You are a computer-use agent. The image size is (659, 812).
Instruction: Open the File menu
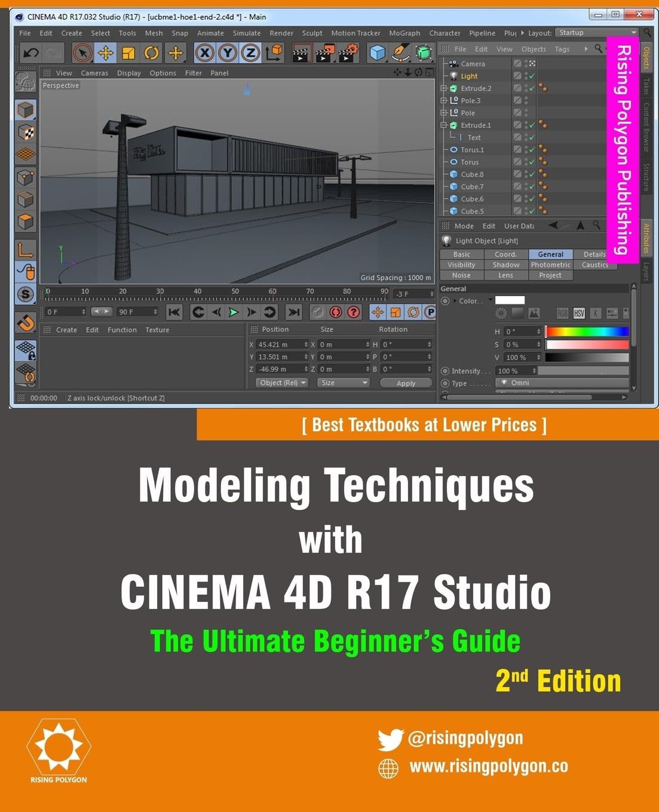tap(25, 33)
